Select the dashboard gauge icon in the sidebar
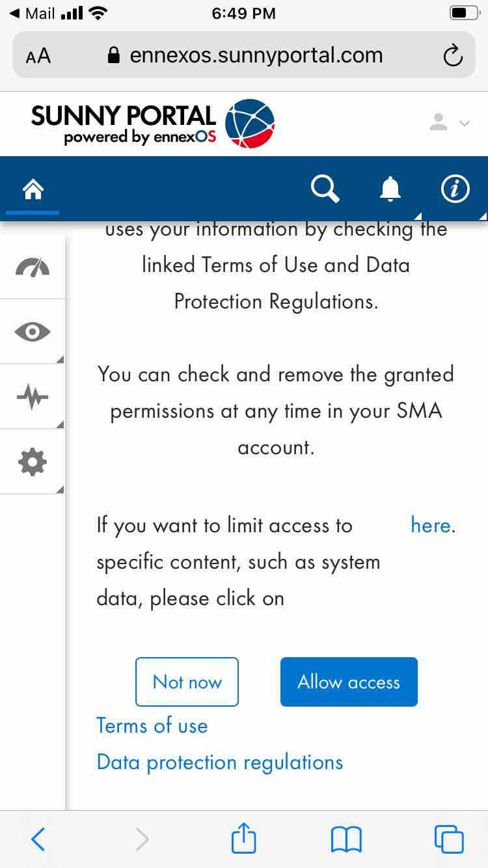488x868 pixels. click(x=32, y=266)
